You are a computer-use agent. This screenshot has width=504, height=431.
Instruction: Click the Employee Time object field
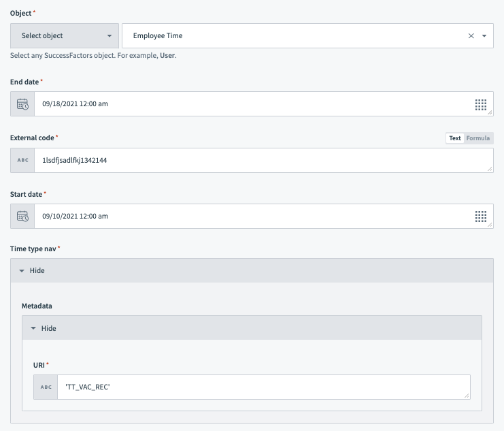coord(292,36)
